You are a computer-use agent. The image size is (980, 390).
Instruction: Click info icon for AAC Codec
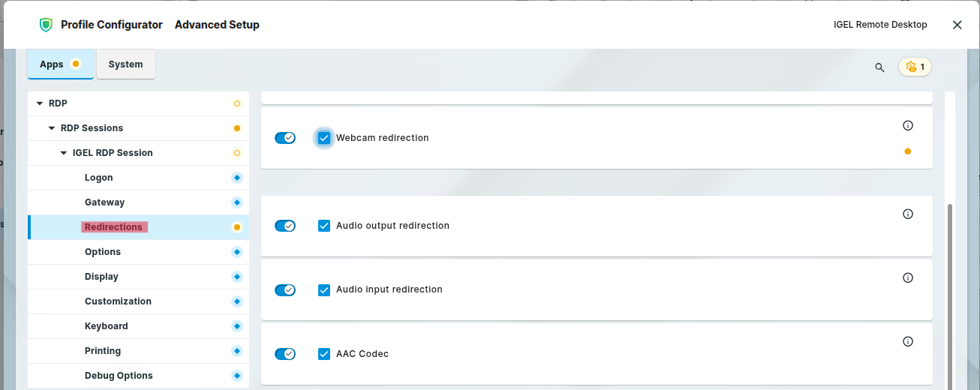coord(907,341)
